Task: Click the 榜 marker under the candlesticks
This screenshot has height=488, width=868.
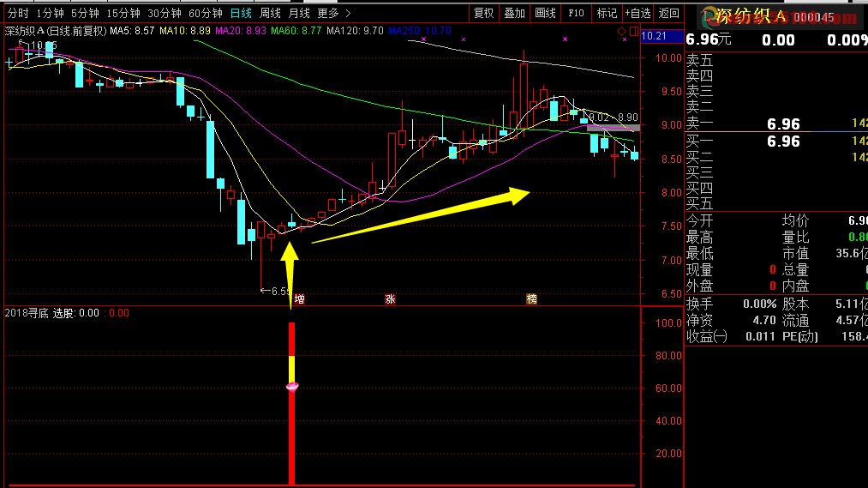Action: [x=531, y=299]
